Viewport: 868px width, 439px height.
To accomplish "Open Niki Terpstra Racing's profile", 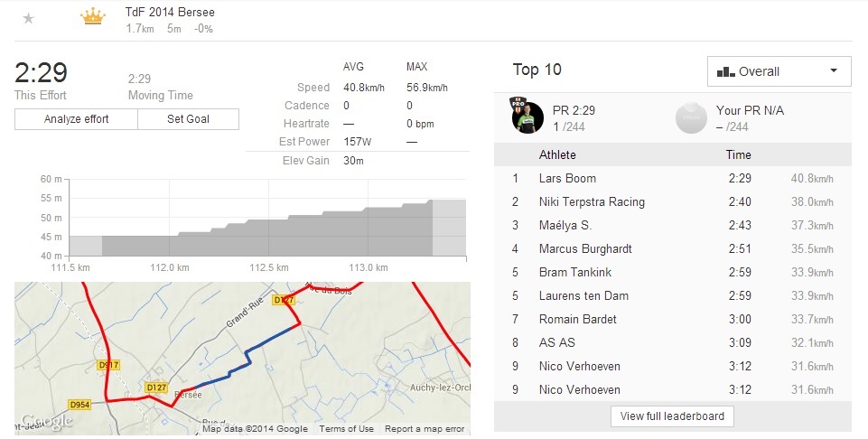I will pos(592,202).
